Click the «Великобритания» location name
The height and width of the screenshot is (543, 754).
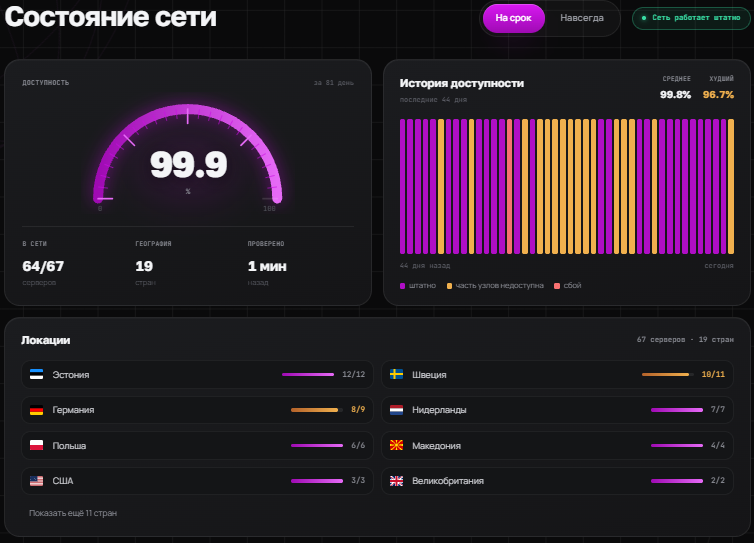(x=448, y=481)
